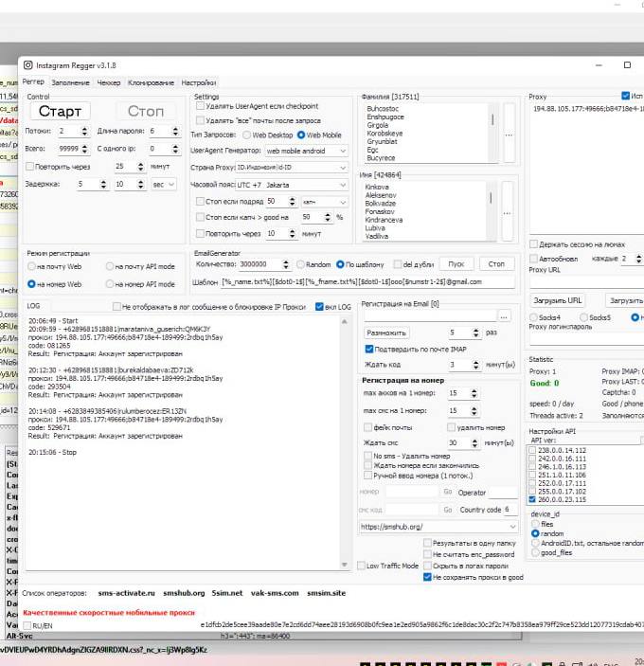Click the Размножить button
Image resolution: width=644 pixels, height=666 pixels.
[x=387, y=333]
